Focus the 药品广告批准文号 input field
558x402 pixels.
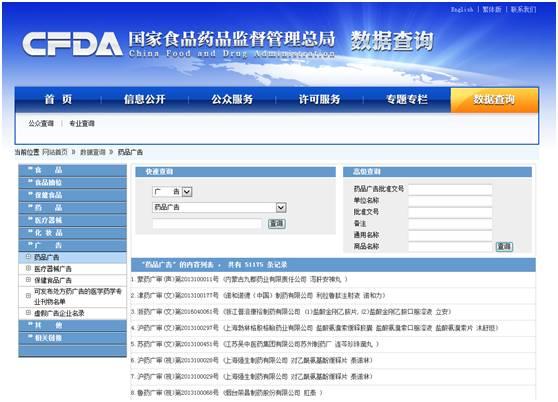coord(450,189)
